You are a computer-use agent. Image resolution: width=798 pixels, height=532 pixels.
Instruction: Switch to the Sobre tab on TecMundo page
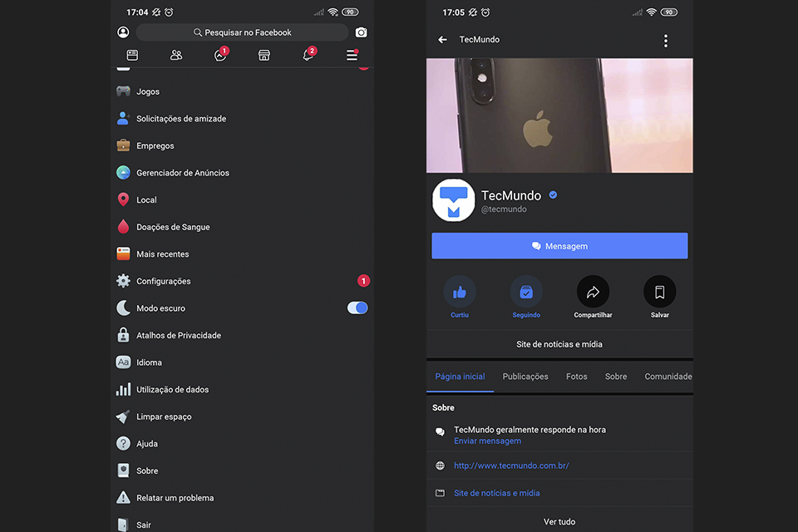[x=616, y=377]
